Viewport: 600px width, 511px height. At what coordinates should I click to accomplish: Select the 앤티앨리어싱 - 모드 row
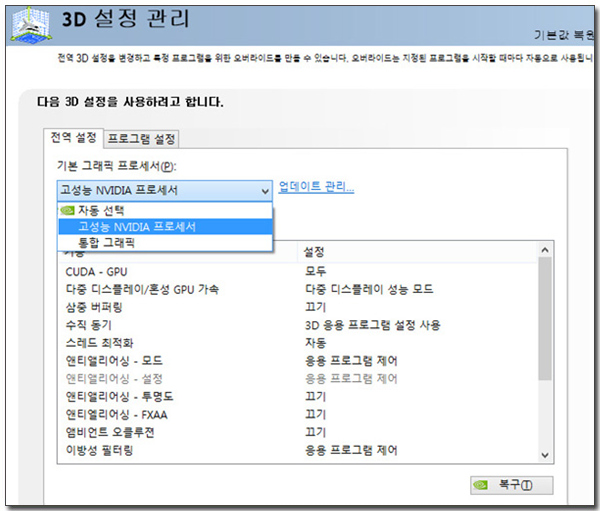(298, 361)
